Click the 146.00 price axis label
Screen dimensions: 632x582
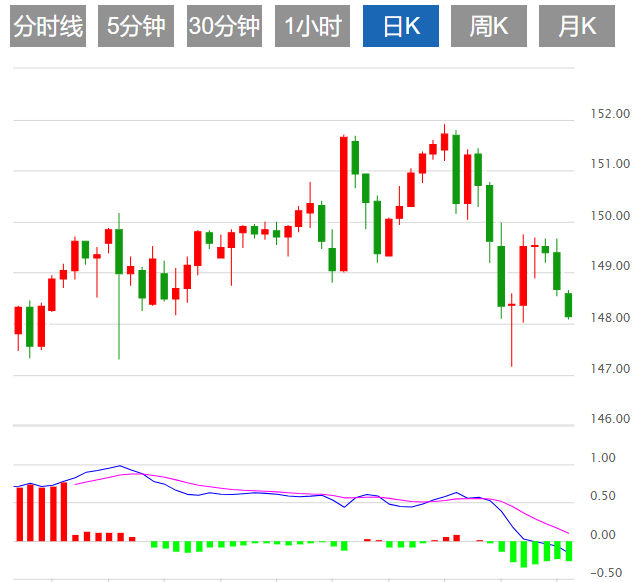610,419
